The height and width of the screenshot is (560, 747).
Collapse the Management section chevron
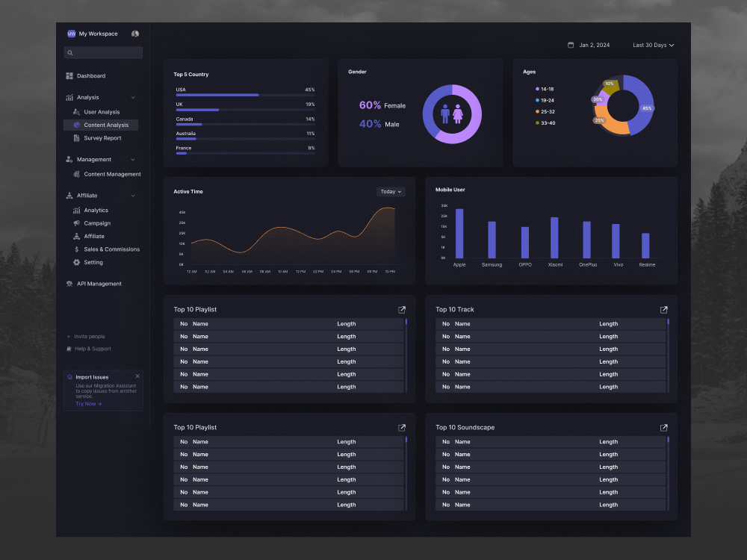click(133, 160)
